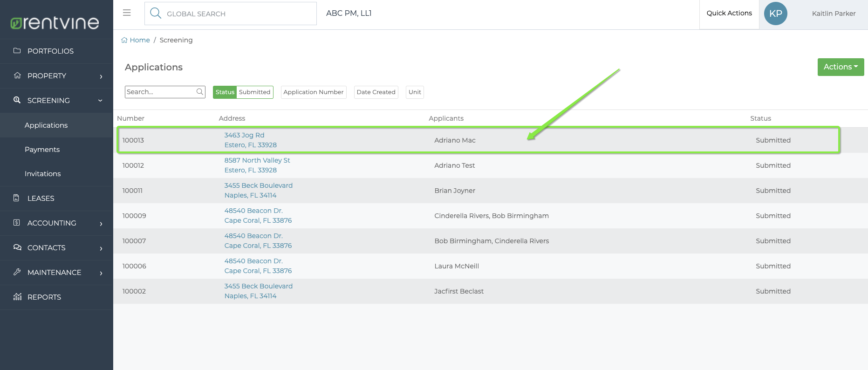Select applicant Adriano Mac
Screen dimensions: 868x370
pos(455,140)
